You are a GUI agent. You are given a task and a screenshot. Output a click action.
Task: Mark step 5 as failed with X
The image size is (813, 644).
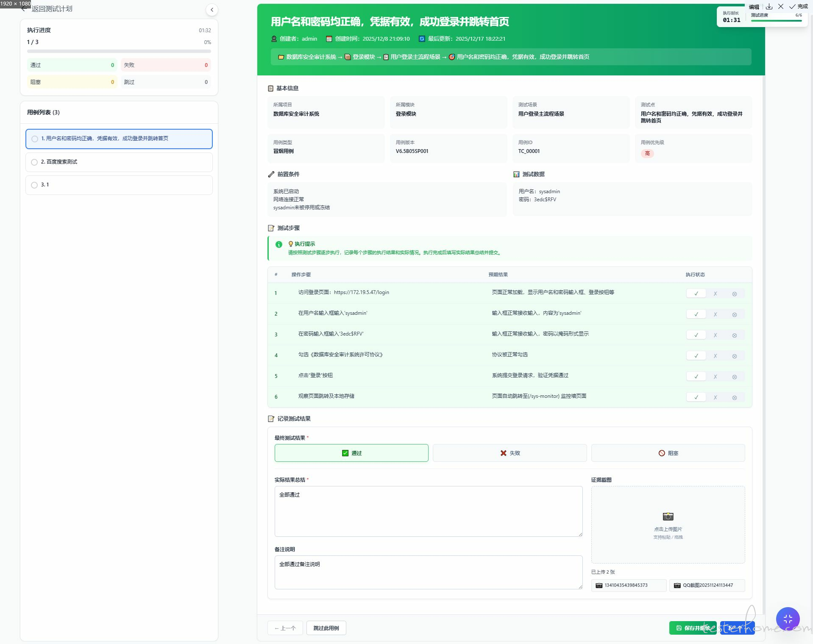pyautogui.click(x=715, y=377)
